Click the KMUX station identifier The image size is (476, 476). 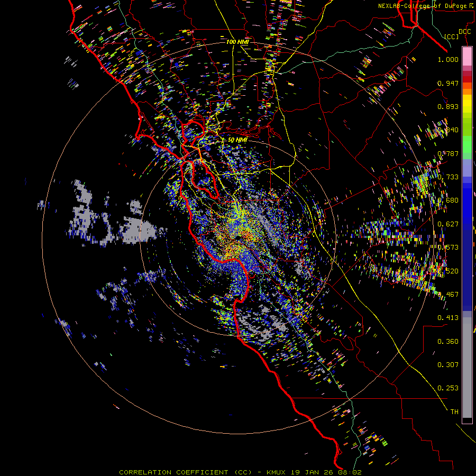(277, 472)
